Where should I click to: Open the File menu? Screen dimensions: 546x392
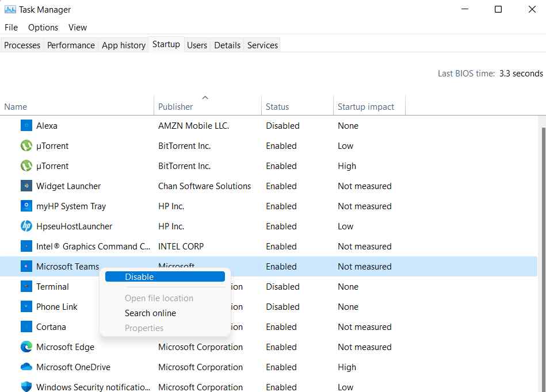[x=11, y=28]
